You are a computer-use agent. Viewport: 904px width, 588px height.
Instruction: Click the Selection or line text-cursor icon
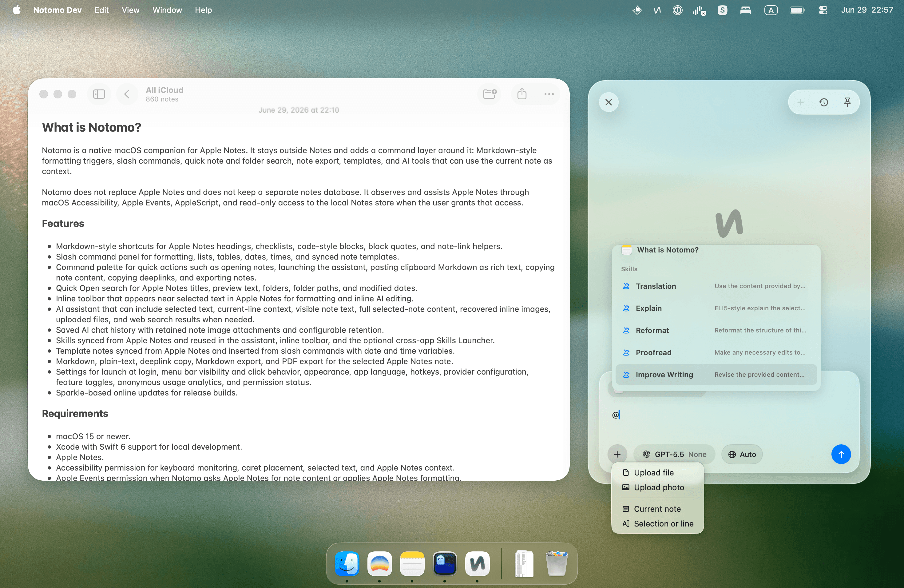pyautogui.click(x=626, y=524)
